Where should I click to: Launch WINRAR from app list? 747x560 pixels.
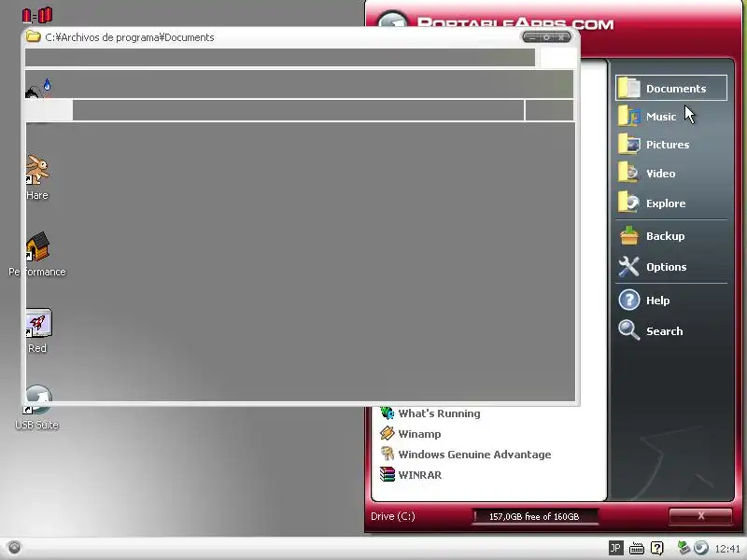[x=411, y=475]
